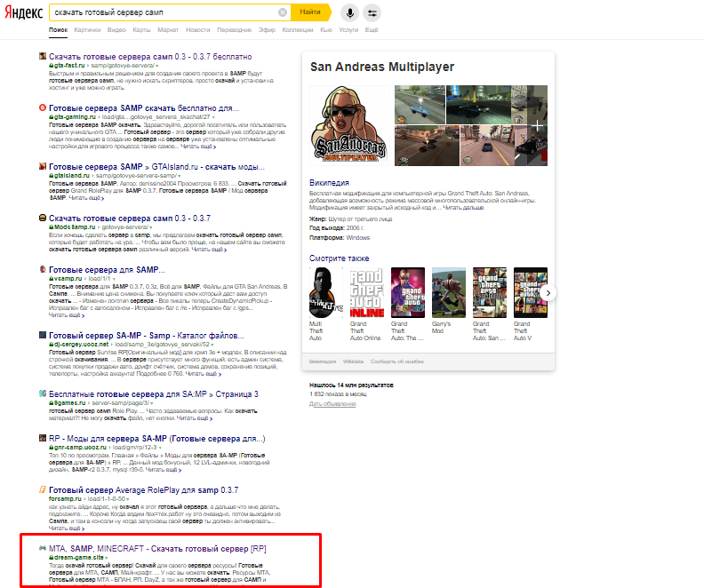Open result 'Бесплатные готовые сервера для SA:MP » Страница 3'
The image size is (704, 588).
pos(154,394)
